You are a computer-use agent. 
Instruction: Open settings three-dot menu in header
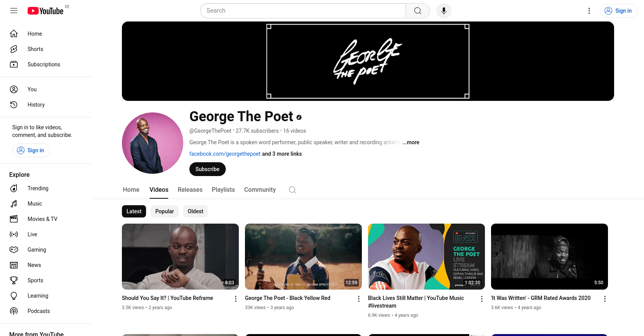(x=589, y=11)
